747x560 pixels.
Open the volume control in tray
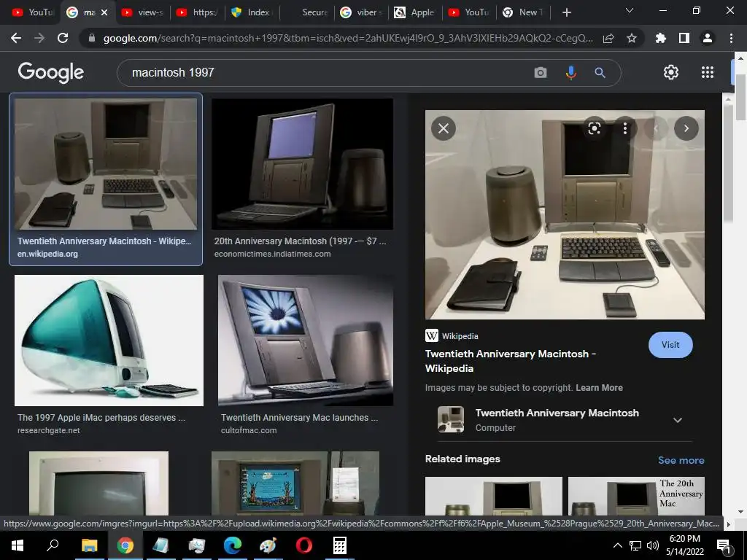653,545
